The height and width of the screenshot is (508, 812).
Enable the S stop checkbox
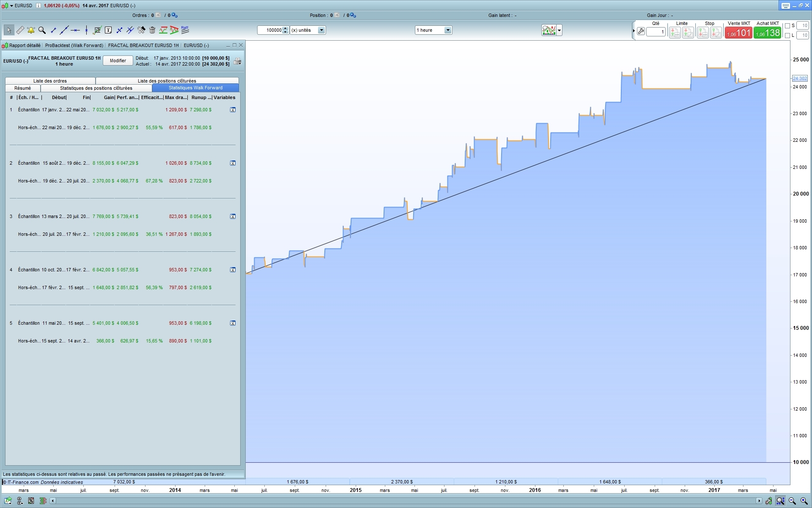point(787,26)
